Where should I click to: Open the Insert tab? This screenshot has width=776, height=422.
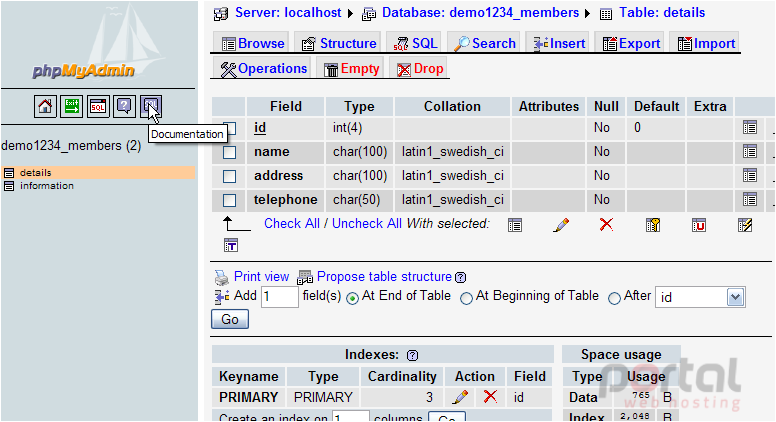[558, 43]
